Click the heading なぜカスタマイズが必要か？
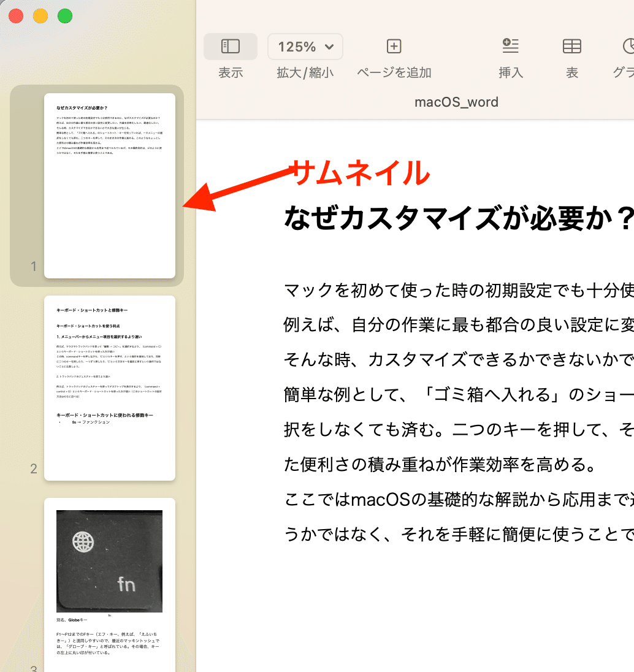 pos(459,218)
